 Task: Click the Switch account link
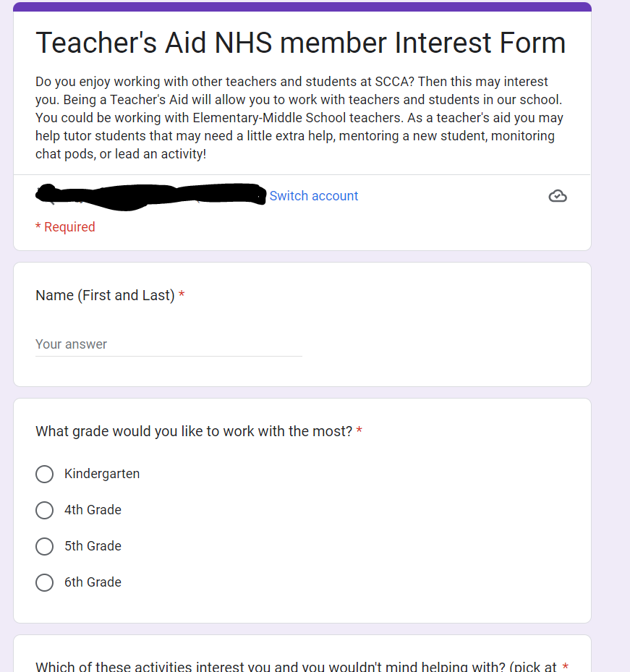(x=313, y=196)
